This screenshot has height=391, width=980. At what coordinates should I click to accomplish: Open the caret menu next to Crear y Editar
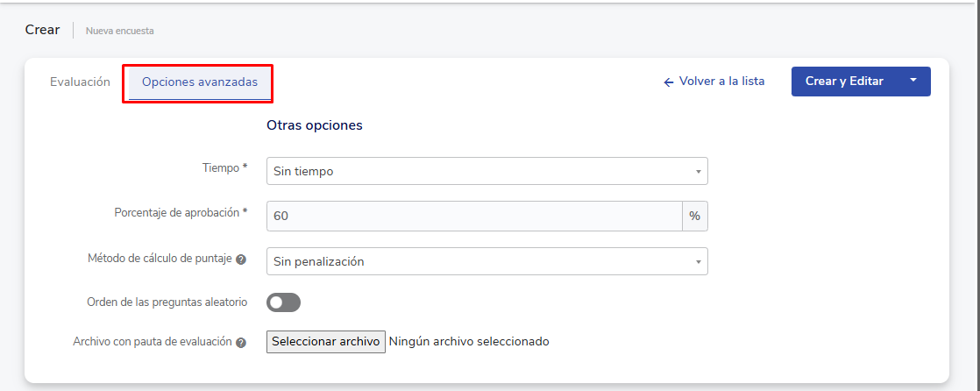tap(913, 81)
